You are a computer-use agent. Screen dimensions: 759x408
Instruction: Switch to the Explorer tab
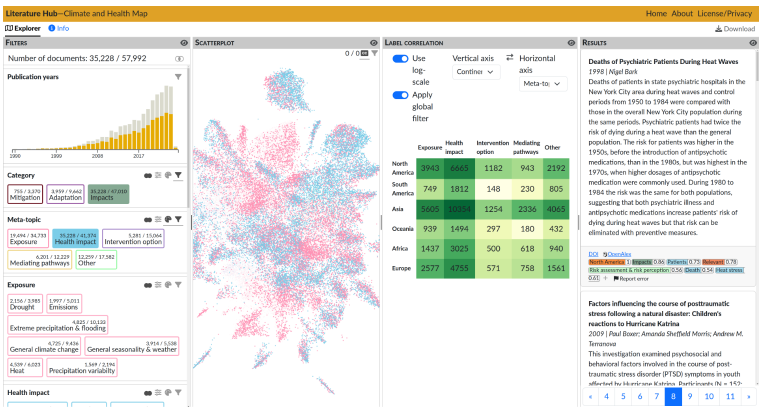pos(23,28)
